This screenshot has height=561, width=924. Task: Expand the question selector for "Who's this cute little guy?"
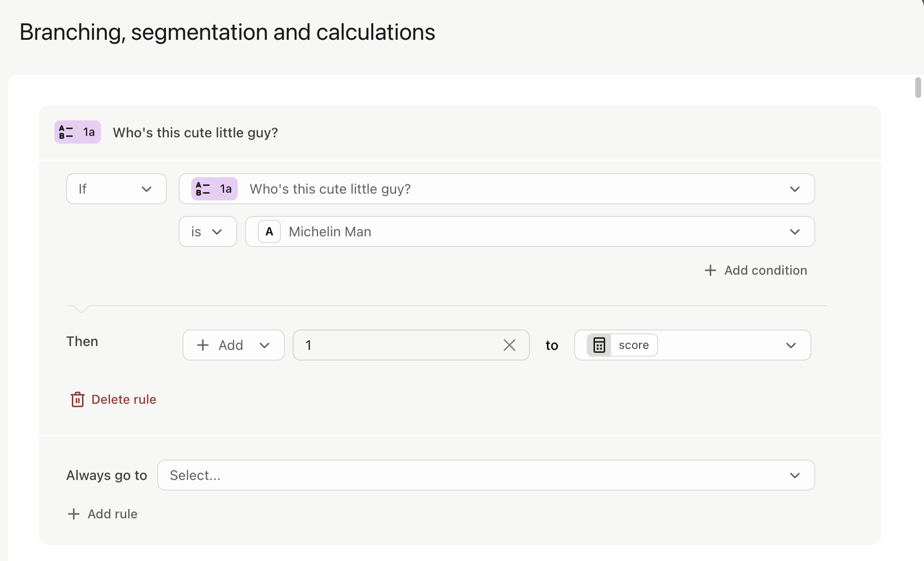point(794,189)
